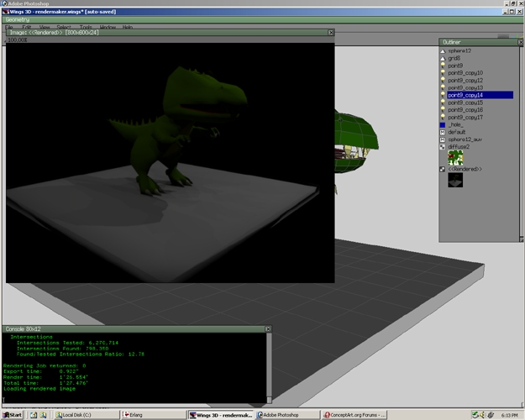Select sphere12_auv material name
Viewport: 525px width, 420px height.
tap(465, 139)
